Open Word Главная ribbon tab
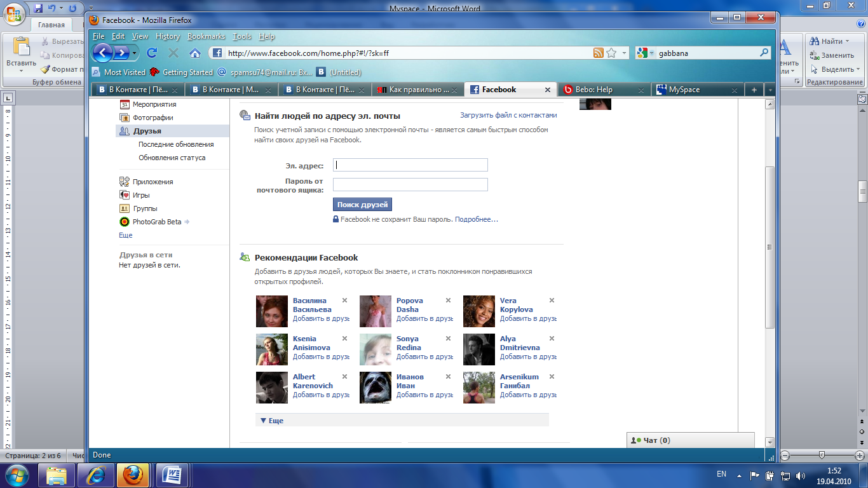868x488 pixels. [x=51, y=25]
